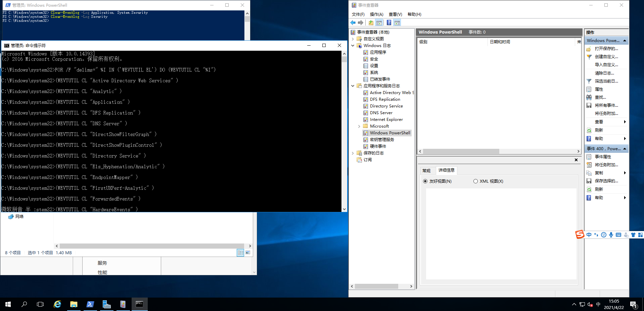
Task: Switch to the General (常规) tab
Action: (x=426, y=171)
